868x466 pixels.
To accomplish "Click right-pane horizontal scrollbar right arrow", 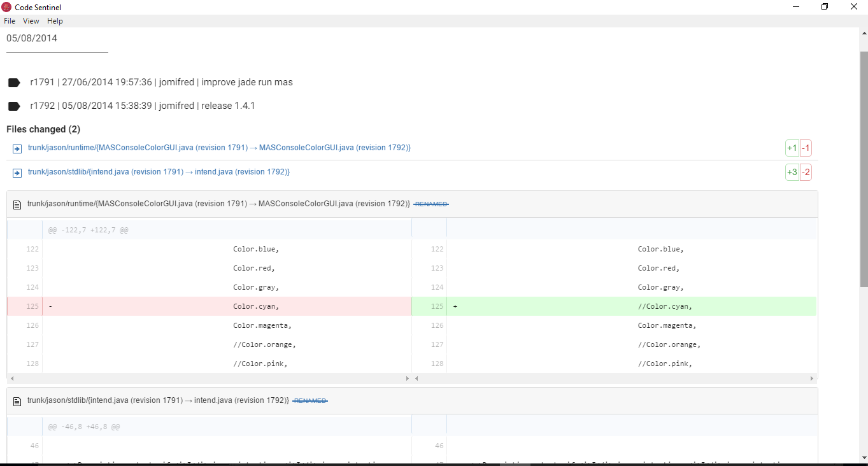I will click(x=812, y=378).
